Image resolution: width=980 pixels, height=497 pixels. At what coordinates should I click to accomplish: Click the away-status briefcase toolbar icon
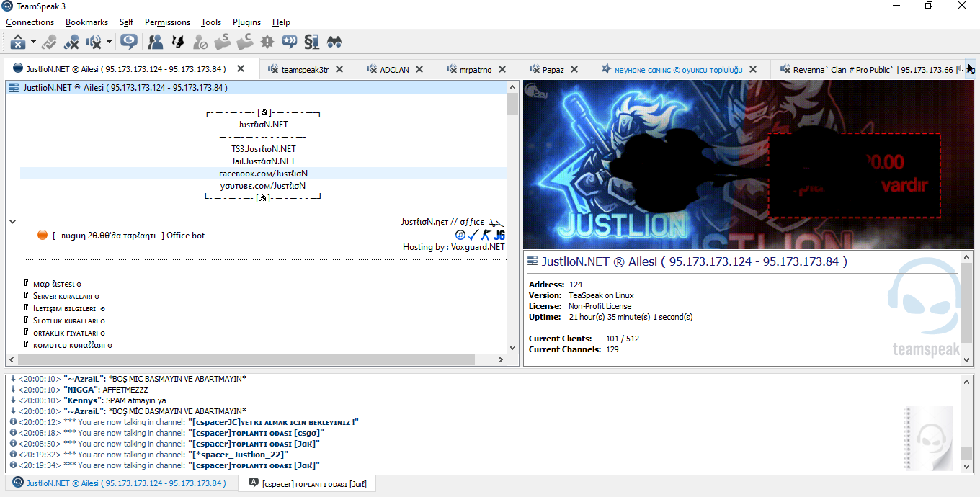click(x=18, y=42)
